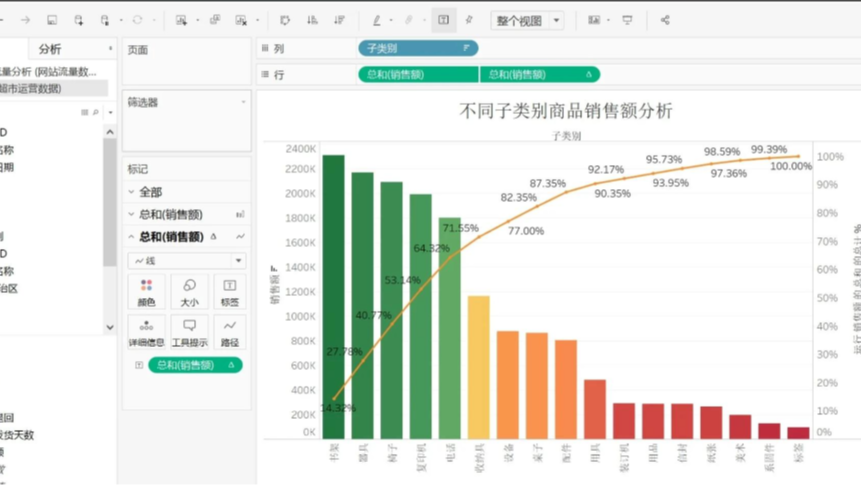Open the 工具提示 tooltip card in Marks
Image resolution: width=861 pixels, height=485 pixels.
(189, 332)
